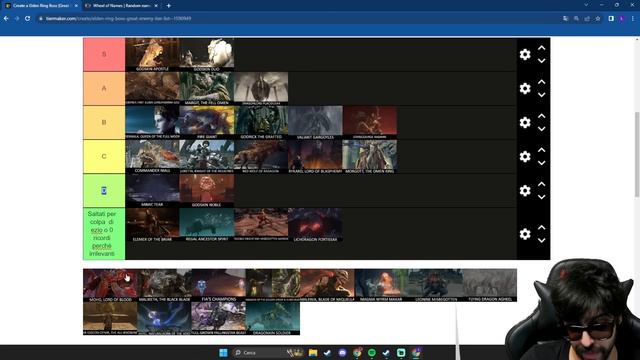This screenshot has width=640, height=360.
Task: Pick the Fia's Champions image
Action: 219,285
